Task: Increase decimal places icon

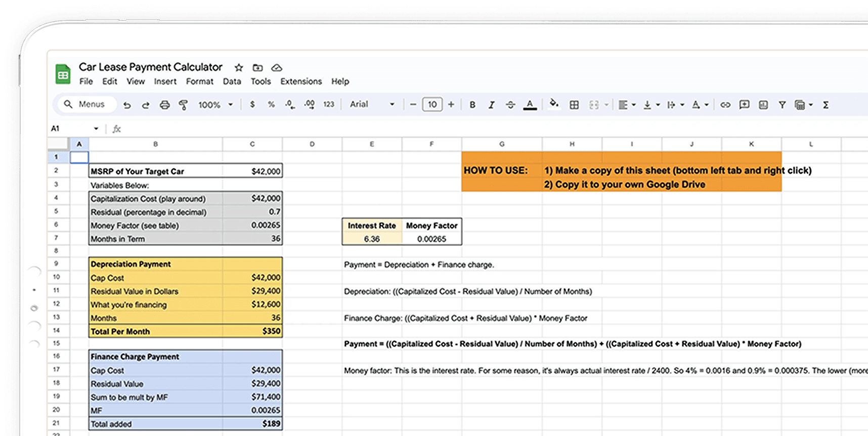Action: tap(309, 104)
